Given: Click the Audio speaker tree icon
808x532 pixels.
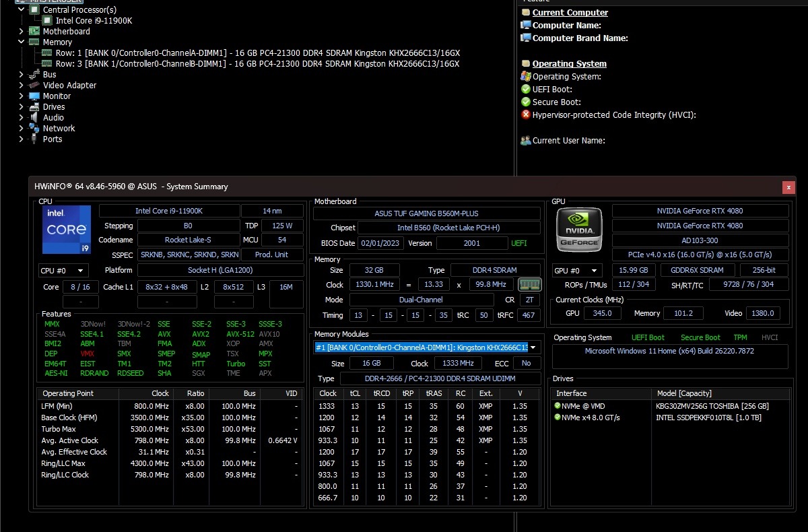Looking at the screenshot, I should (x=34, y=117).
